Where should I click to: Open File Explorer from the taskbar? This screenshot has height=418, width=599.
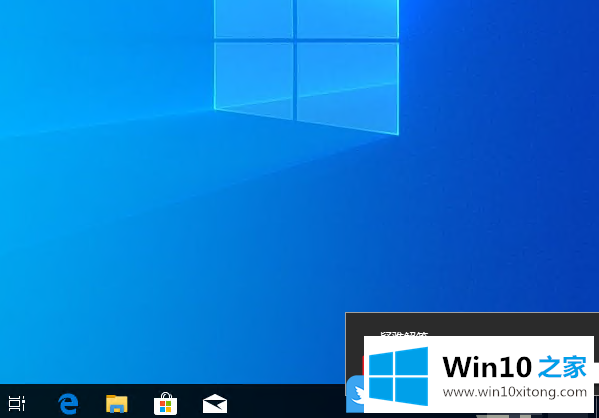pyautogui.click(x=117, y=403)
